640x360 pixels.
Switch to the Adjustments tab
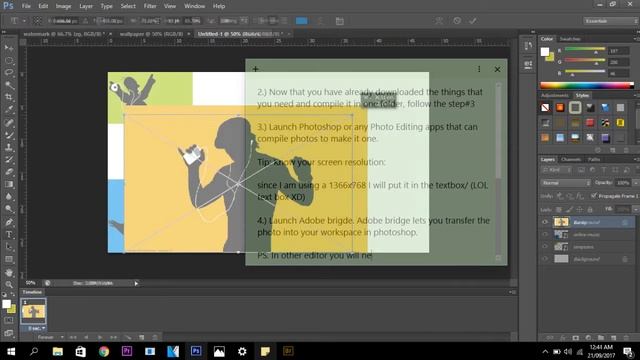(555, 96)
